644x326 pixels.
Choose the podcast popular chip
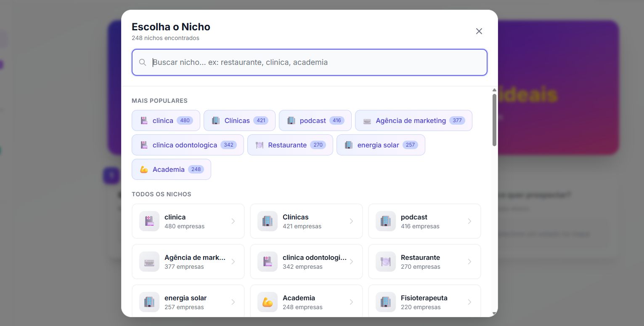(315, 120)
